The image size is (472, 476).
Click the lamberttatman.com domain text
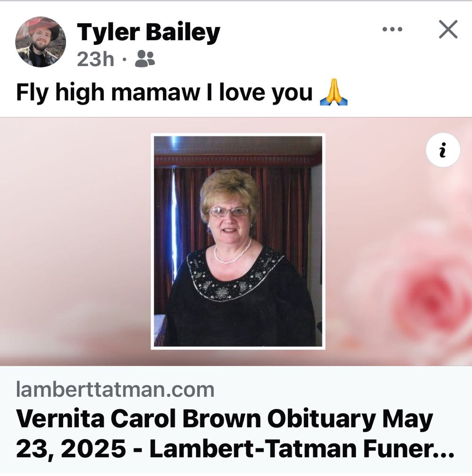point(115,390)
